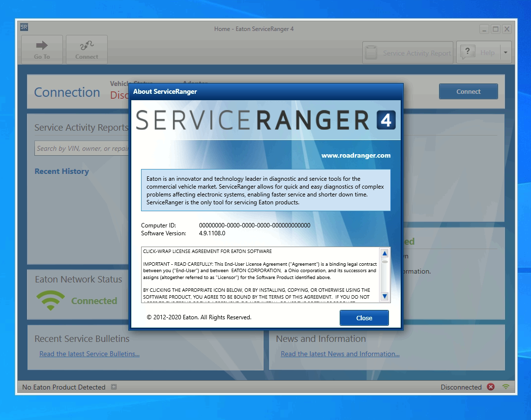531x420 pixels.
Task: Click the Help question mark icon
Action: pyautogui.click(x=467, y=51)
